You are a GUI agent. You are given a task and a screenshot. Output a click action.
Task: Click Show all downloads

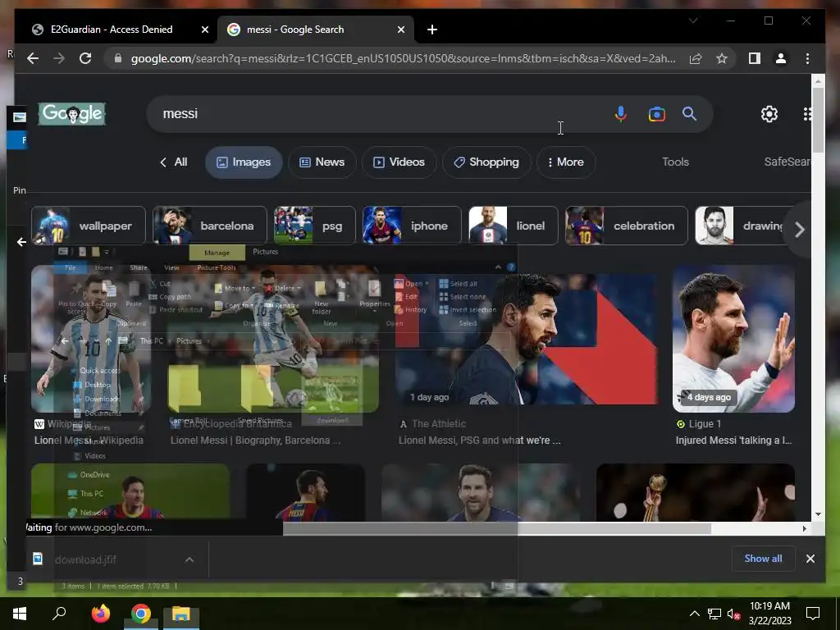pos(763,558)
